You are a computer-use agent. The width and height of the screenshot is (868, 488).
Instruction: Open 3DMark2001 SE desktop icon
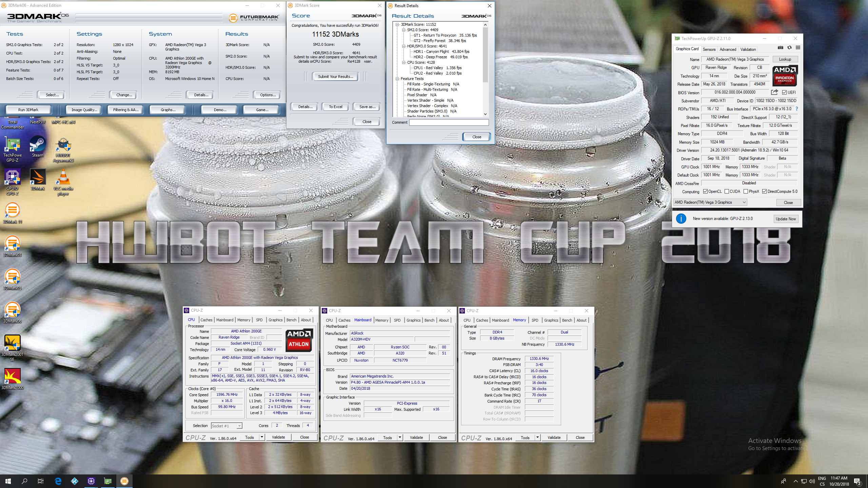[x=12, y=348]
